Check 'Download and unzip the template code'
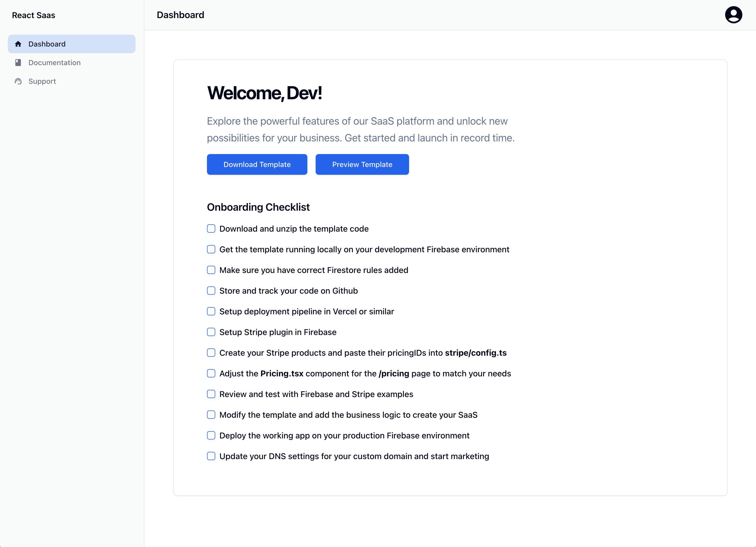The height and width of the screenshot is (547, 756). [211, 229]
